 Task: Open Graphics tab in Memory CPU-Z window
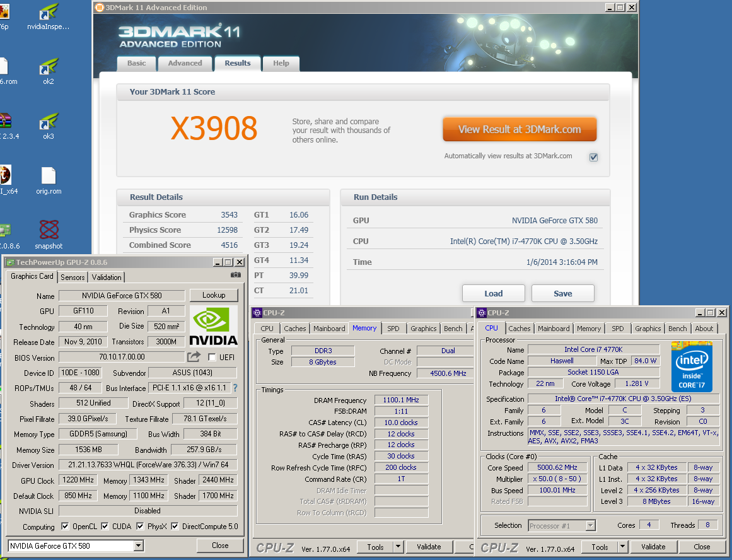tap(424, 329)
